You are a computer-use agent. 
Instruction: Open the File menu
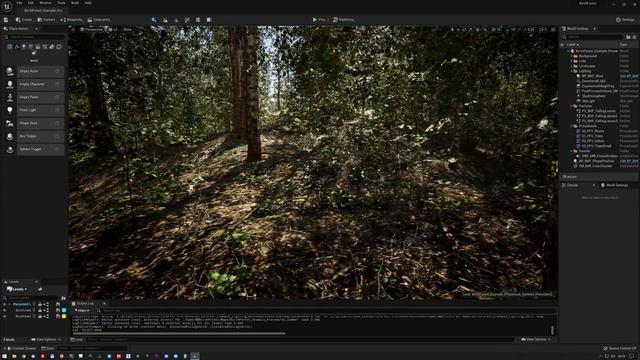[x=20, y=3]
